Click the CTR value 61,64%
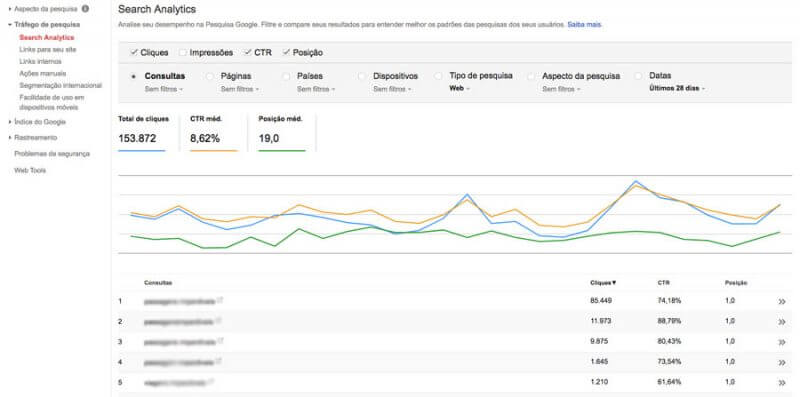Viewport: 800px width, 397px height. click(669, 382)
